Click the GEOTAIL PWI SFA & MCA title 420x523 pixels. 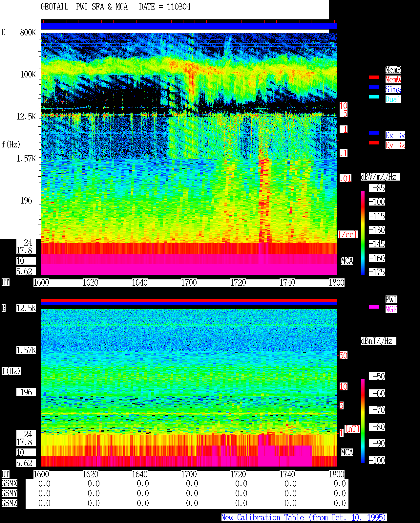[84, 7]
